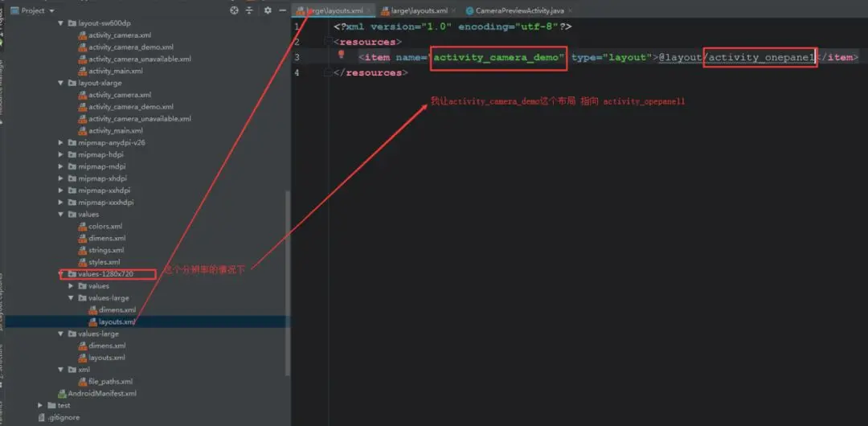Click the folder icon of layout-sw600dp

[72, 23]
